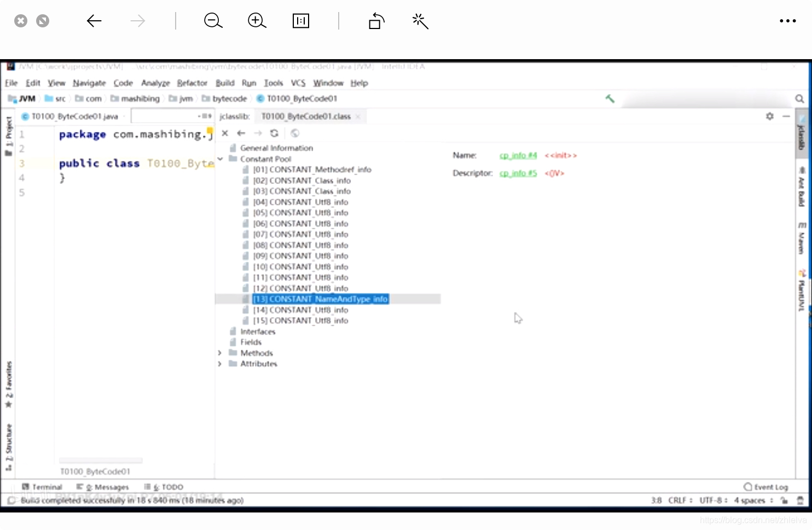This screenshot has height=530, width=812.
Task: Select [01] CONSTANT_Methodref_info entry
Action: point(312,170)
